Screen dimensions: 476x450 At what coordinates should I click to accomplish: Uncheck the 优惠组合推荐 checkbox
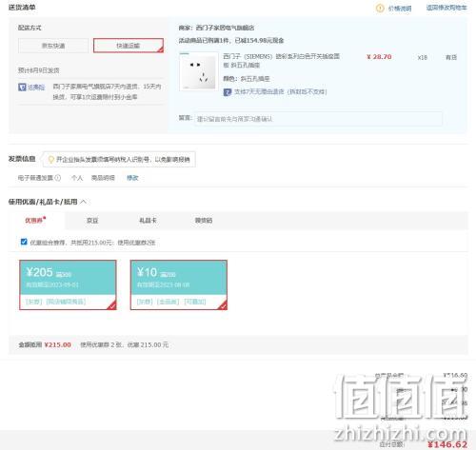[x=24, y=242]
